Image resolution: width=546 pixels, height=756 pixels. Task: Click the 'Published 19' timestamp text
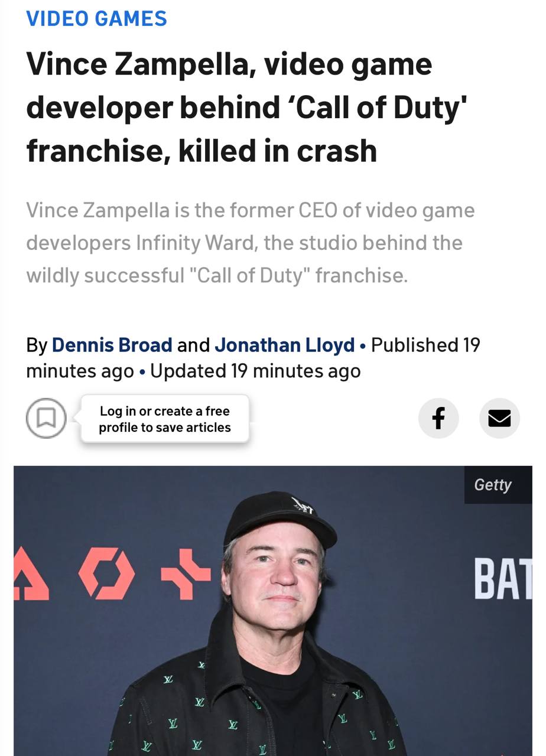[425, 344]
